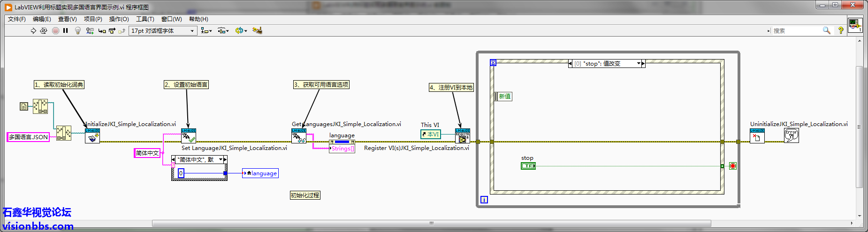The image size is (868, 232).
Task: Open the case selector "简体中文", 默 dropdown
Action: click(x=199, y=160)
